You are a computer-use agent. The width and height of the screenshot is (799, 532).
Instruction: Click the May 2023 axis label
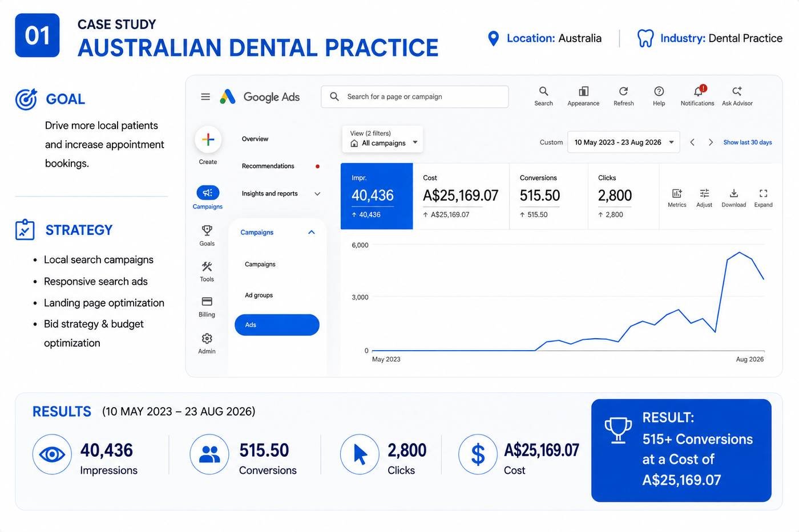[386, 359]
